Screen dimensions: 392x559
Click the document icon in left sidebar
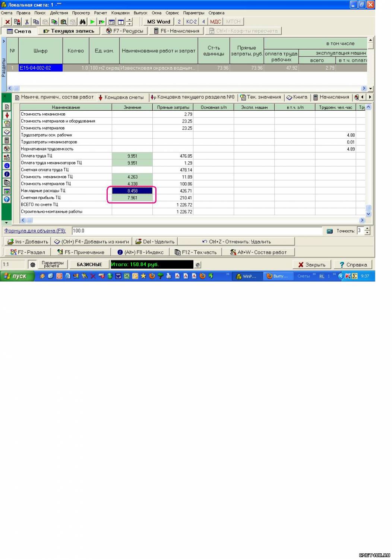click(7, 107)
